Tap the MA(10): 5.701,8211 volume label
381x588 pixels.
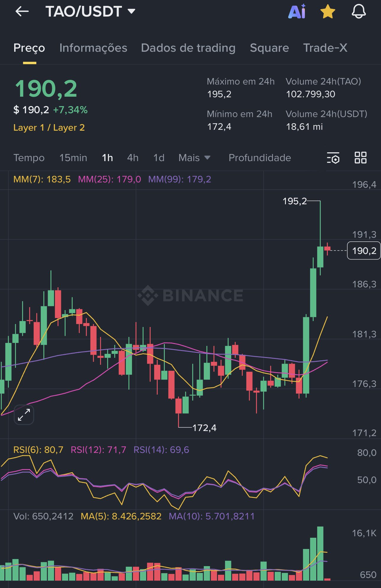point(212,516)
